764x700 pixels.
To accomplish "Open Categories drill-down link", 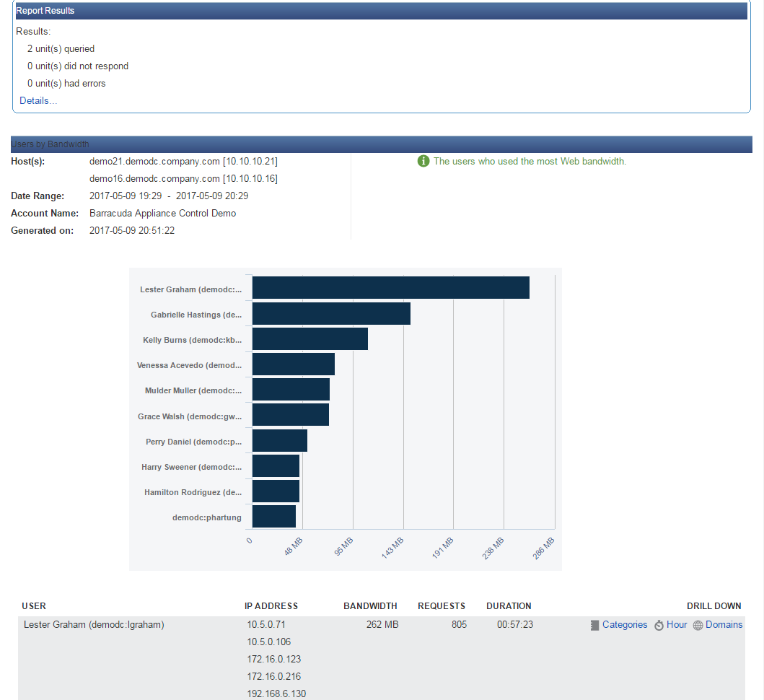I will pyautogui.click(x=625, y=624).
